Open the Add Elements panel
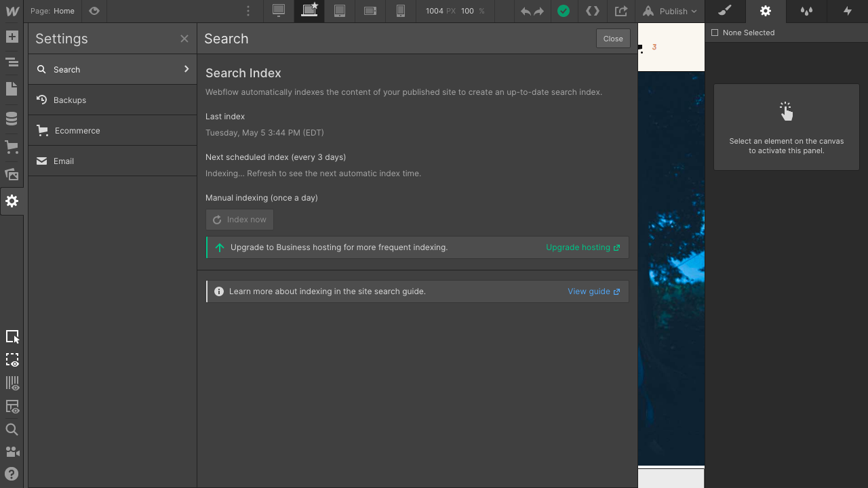Screen dimensions: 868x488 pos(12,37)
